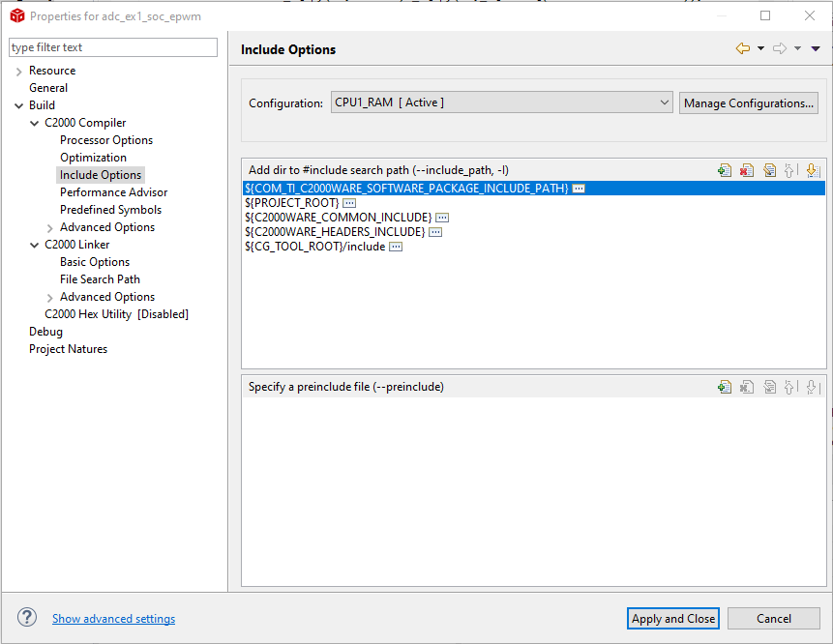Click Move Down icon in preinclude file toolbar
Viewport: 833px width, 644px height.
click(x=813, y=387)
